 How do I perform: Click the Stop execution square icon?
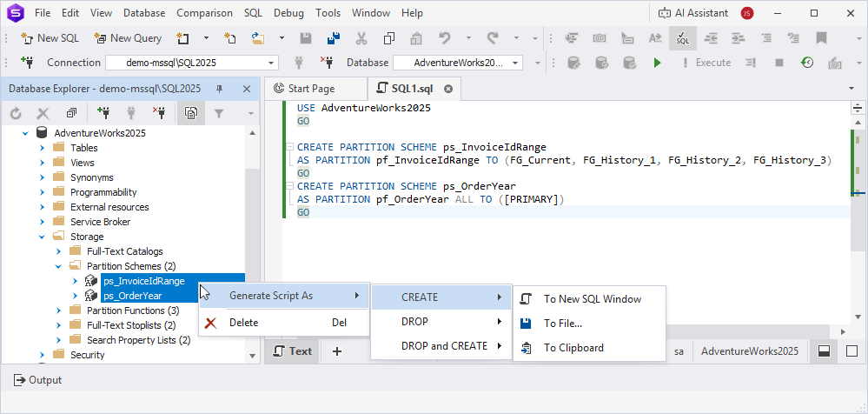(779, 63)
